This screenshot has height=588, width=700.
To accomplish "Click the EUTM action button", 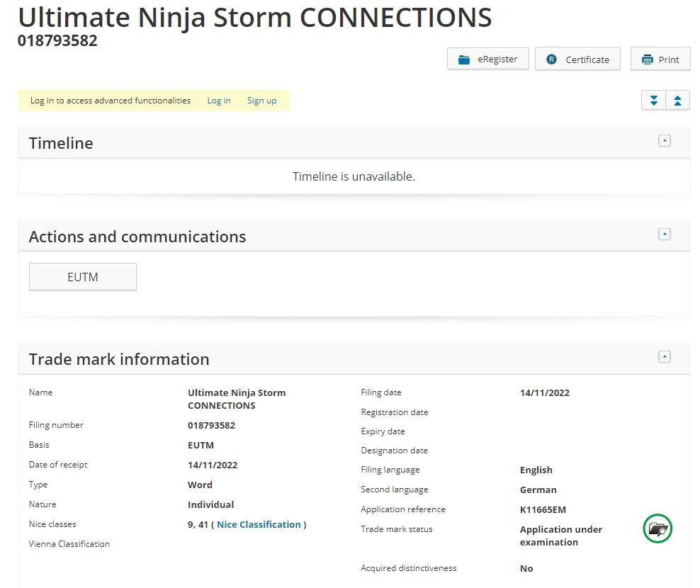I will coord(83,277).
